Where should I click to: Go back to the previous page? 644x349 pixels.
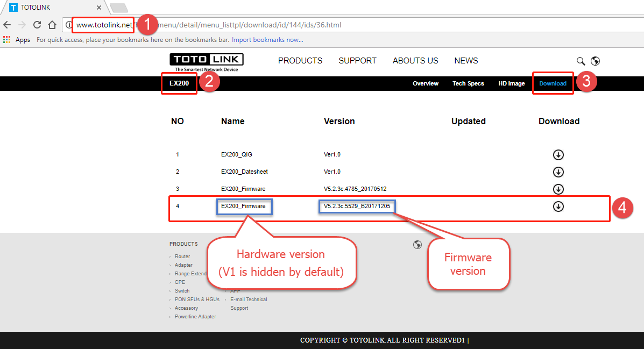point(7,25)
